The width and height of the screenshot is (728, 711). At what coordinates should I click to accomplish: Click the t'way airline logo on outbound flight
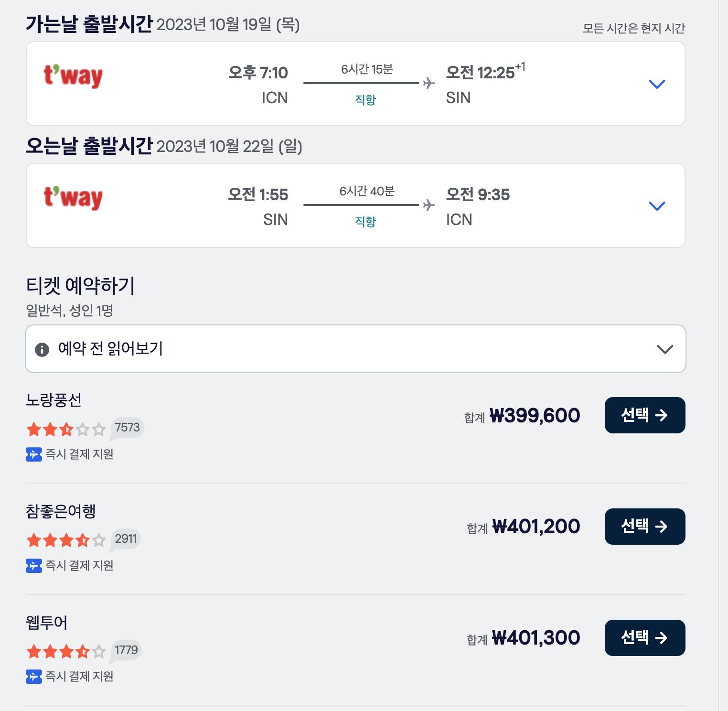pyautogui.click(x=73, y=76)
